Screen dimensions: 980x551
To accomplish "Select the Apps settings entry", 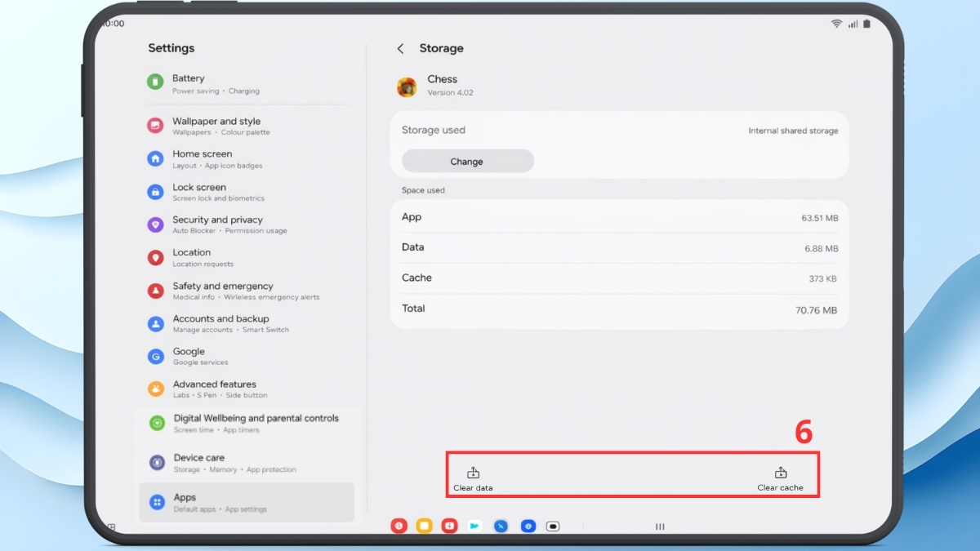I will [x=247, y=502].
